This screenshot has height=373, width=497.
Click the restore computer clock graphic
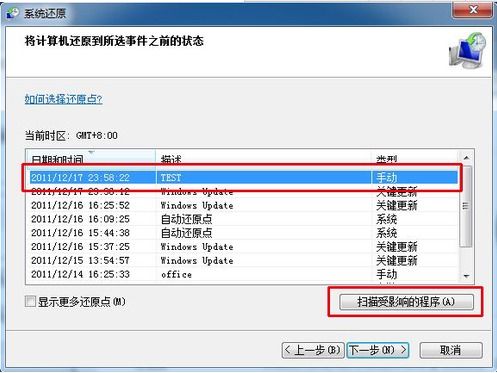(x=467, y=50)
